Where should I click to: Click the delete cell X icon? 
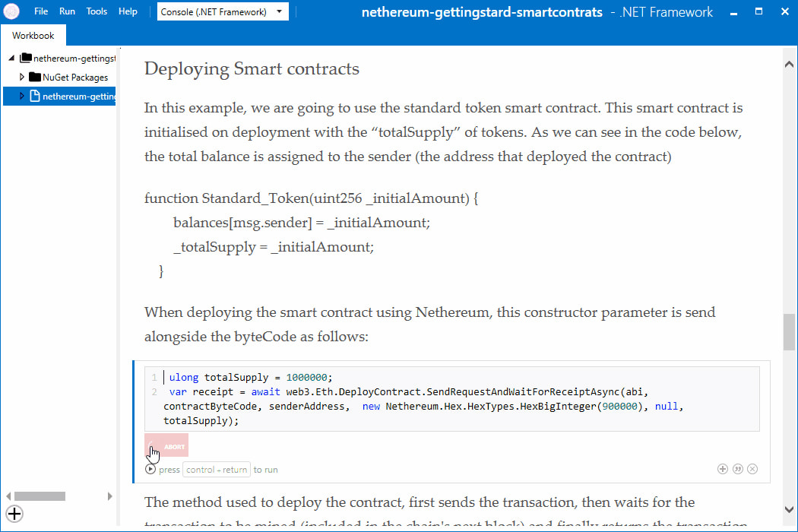tap(752, 469)
